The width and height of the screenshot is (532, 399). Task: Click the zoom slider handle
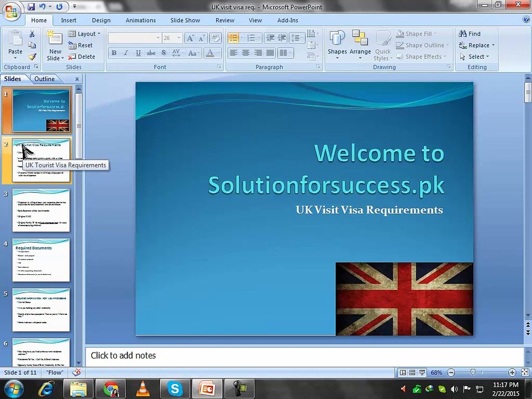(x=473, y=372)
